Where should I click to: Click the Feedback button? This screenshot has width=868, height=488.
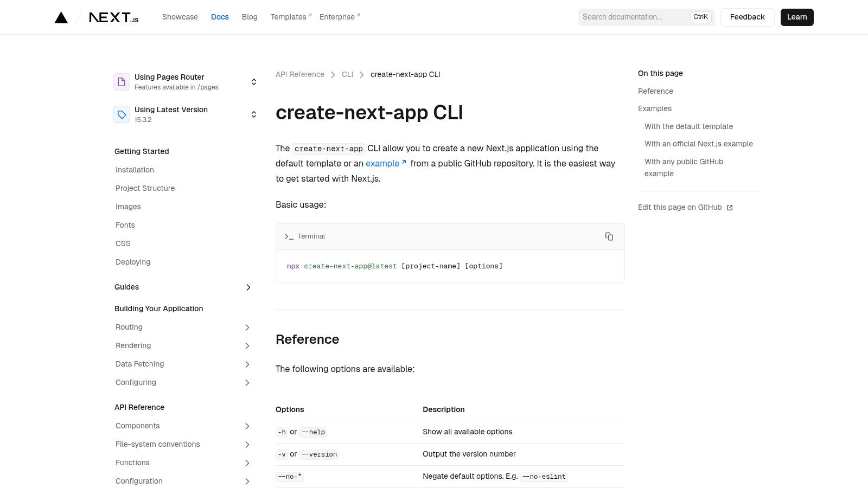pyautogui.click(x=747, y=17)
